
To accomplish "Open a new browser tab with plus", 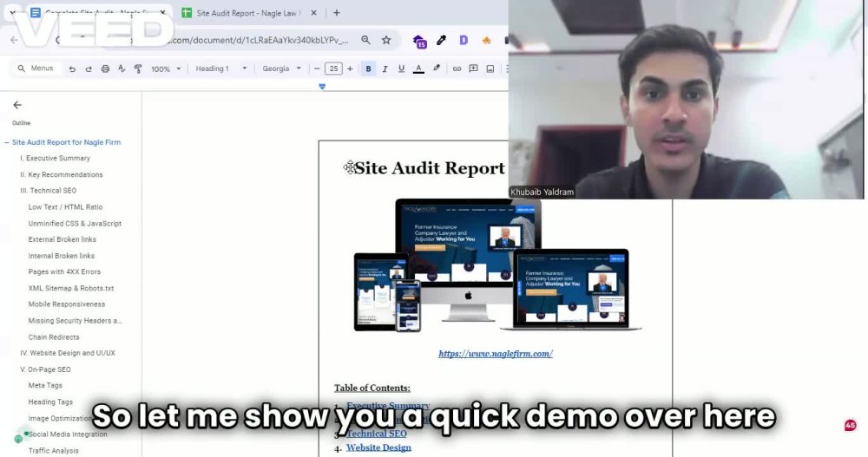I will pos(337,13).
